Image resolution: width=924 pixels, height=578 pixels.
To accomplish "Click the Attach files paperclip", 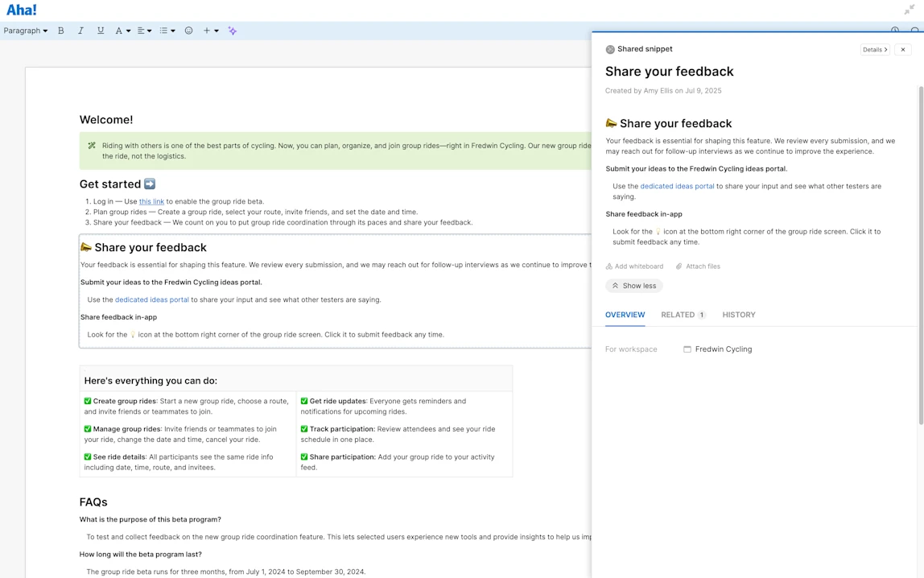I will [698, 266].
